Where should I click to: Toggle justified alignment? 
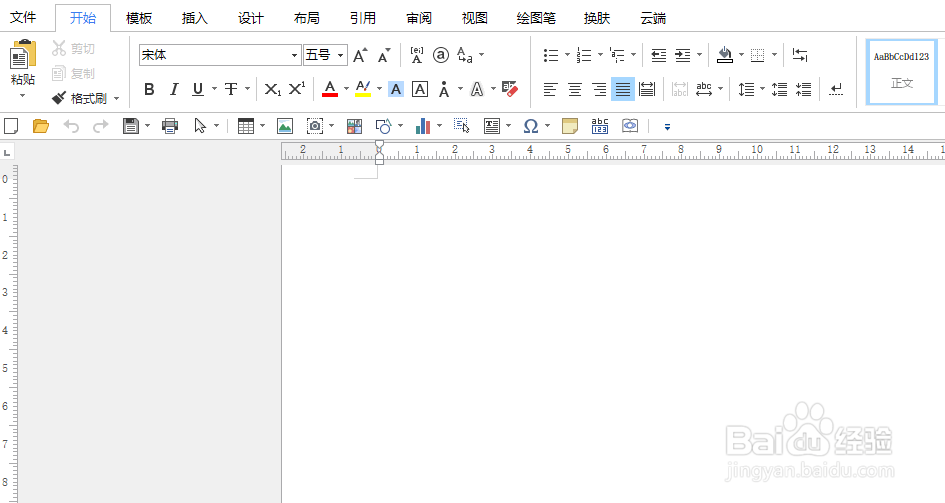click(623, 90)
